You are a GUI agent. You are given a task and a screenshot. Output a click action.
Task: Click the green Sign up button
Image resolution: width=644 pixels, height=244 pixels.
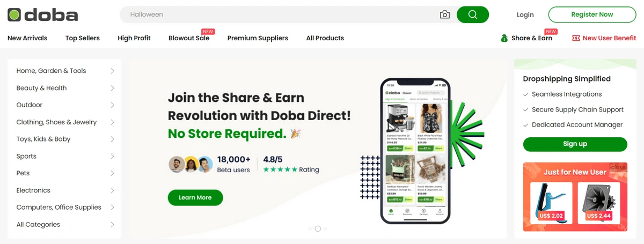tap(575, 144)
